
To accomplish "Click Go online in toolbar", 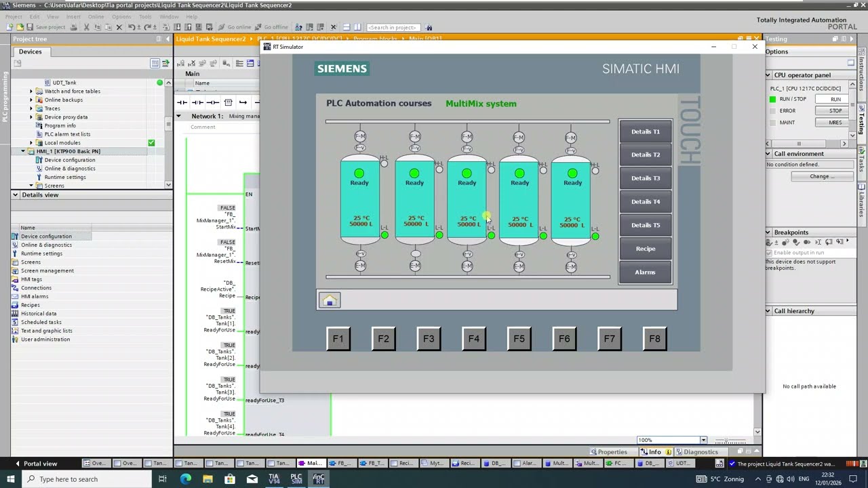I will 235,27.
